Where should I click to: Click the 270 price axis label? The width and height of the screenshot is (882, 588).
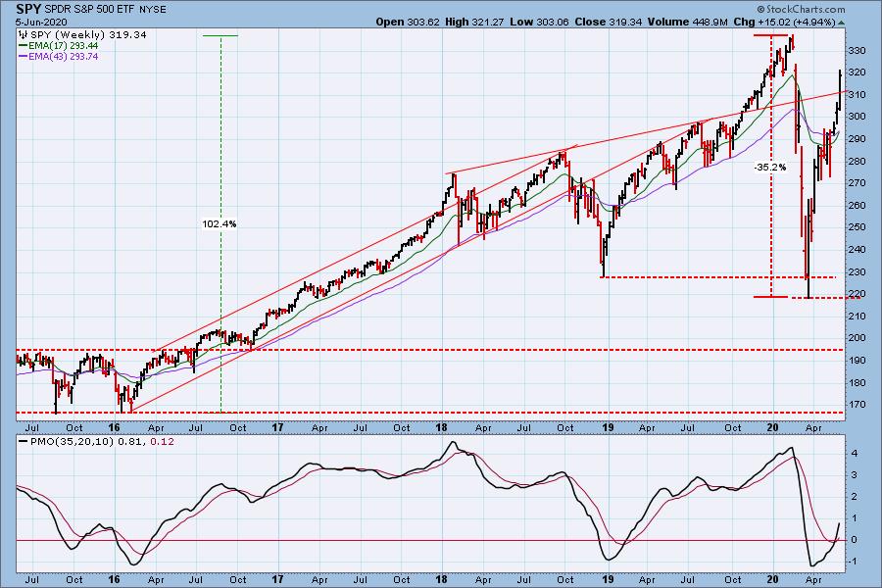tap(857, 183)
